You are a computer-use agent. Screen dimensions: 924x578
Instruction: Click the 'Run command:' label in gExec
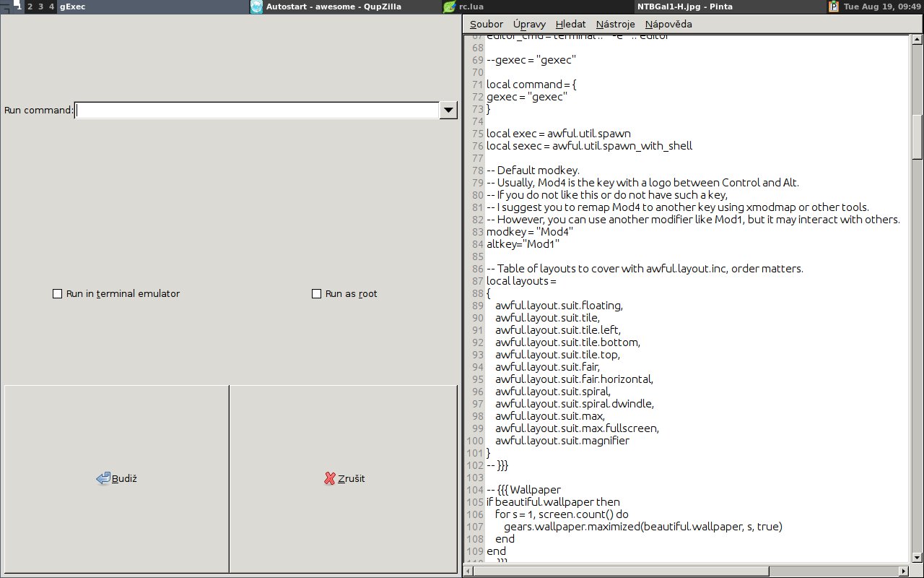pos(39,111)
